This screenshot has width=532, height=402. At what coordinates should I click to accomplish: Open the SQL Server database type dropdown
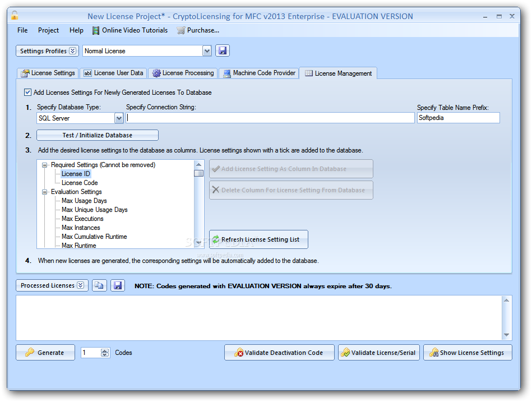click(x=119, y=118)
